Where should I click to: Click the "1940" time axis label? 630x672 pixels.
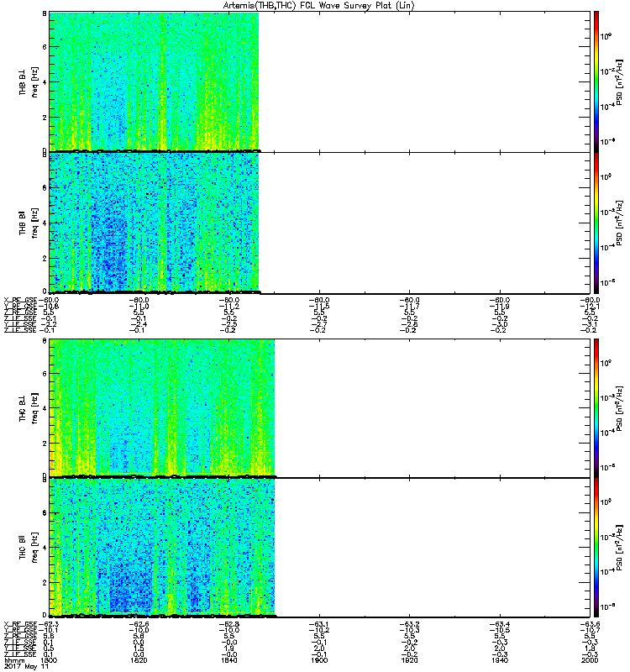click(500, 660)
